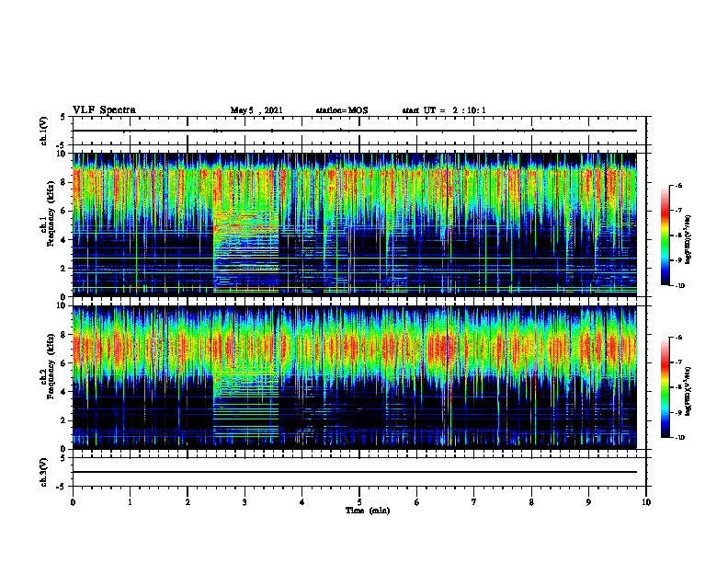Click time axis tick label "9"
This screenshot has width=728, height=563.
point(588,502)
